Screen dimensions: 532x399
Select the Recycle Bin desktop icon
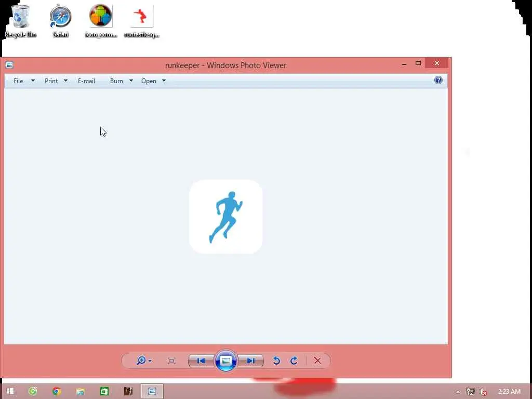point(20,21)
